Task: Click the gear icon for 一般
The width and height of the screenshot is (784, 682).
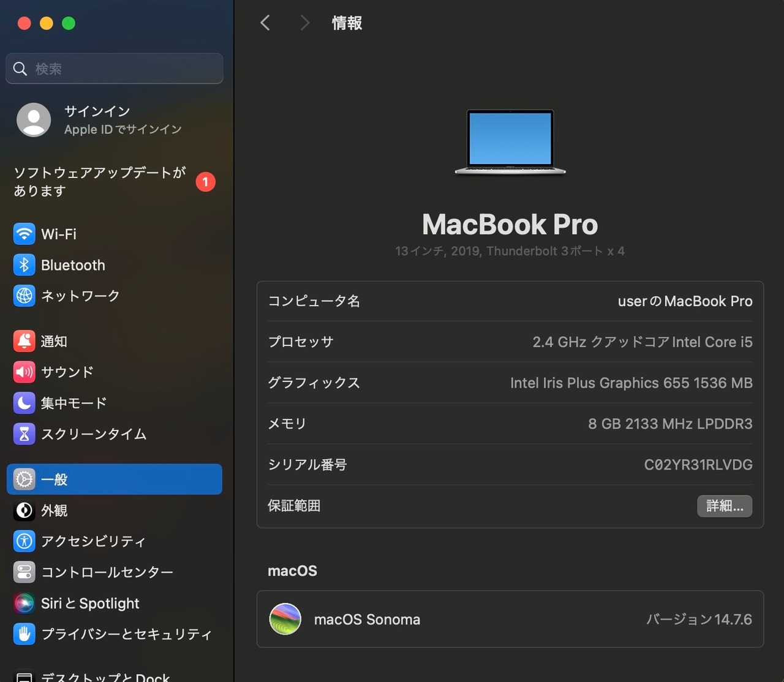Action: coord(24,479)
